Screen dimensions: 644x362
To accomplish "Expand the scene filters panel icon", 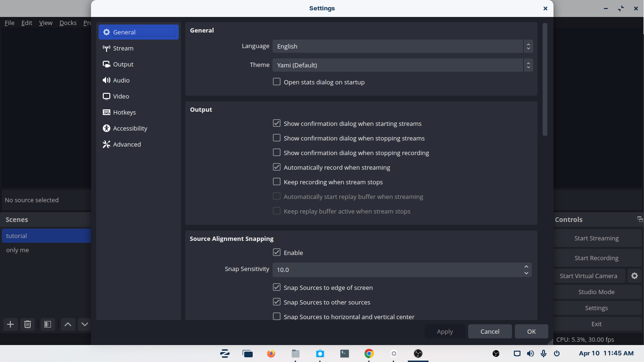I will pos(47,324).
